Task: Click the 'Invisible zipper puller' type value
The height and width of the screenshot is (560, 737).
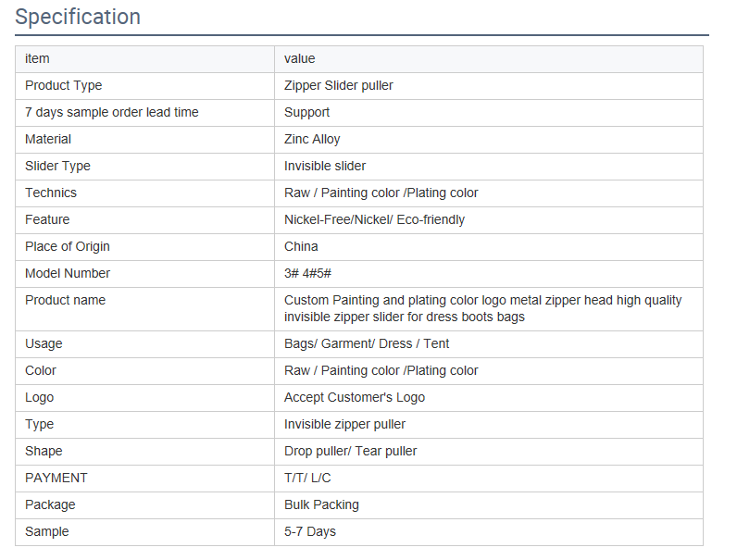Action: tap(344, 424)
